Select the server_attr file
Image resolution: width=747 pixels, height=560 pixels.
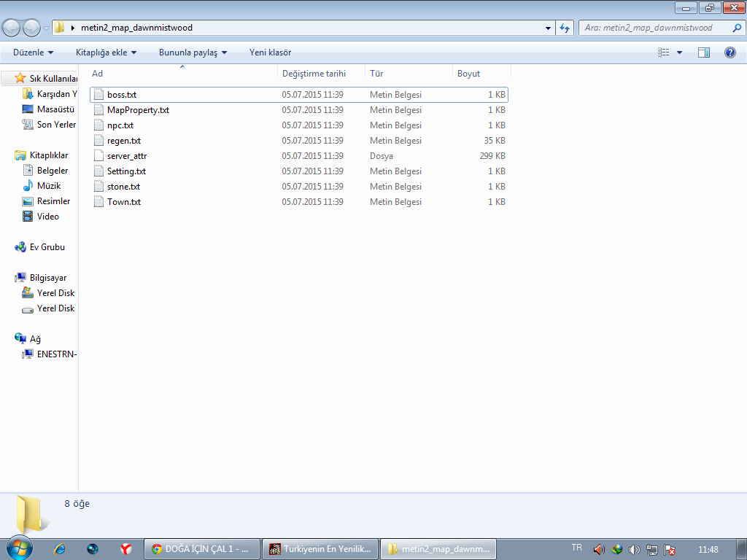point(298,156)
